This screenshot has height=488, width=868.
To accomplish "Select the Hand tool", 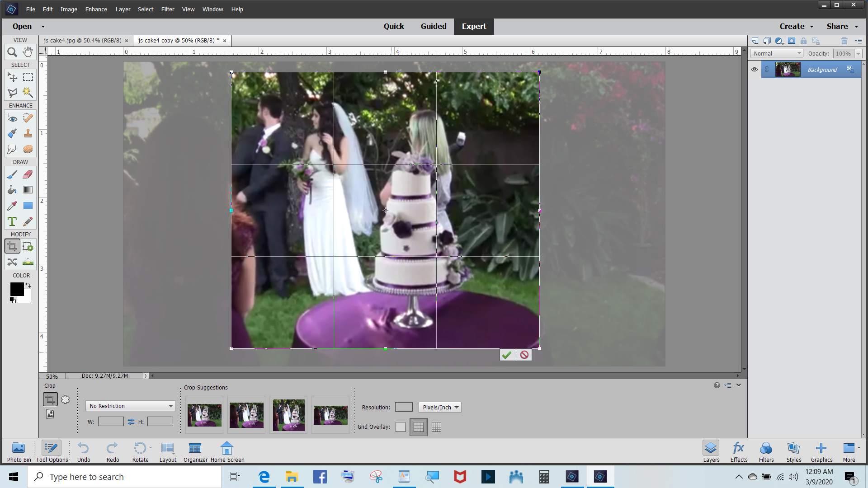I will pos(28,52).
